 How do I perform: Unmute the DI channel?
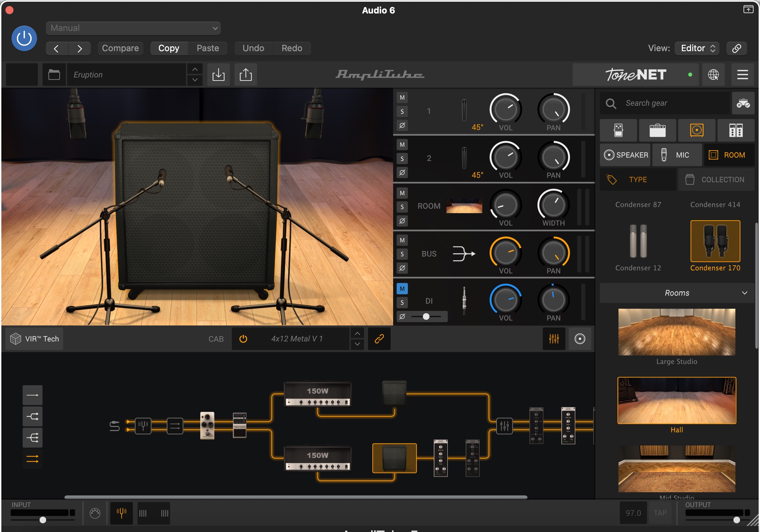402,289
